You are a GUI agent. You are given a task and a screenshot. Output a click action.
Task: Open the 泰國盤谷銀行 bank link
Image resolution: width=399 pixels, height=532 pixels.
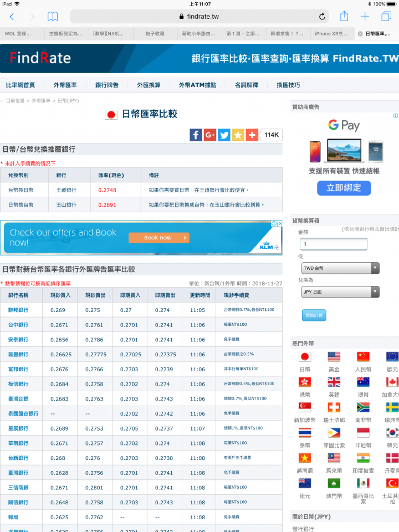pyautogui.click(x=23, y=413)
